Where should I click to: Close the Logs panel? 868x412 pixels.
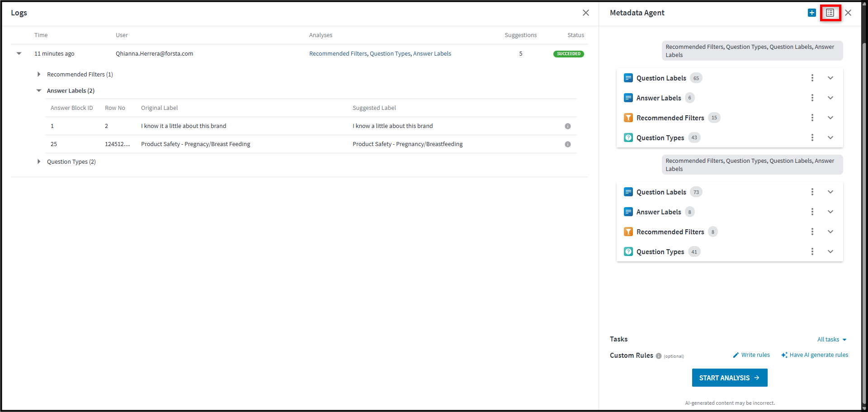click(x=586, y=13)
